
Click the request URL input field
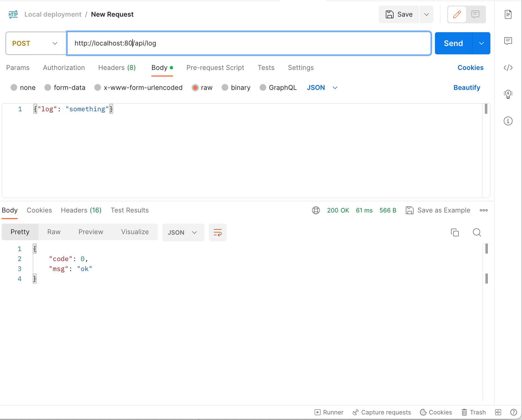pos(249,43)
